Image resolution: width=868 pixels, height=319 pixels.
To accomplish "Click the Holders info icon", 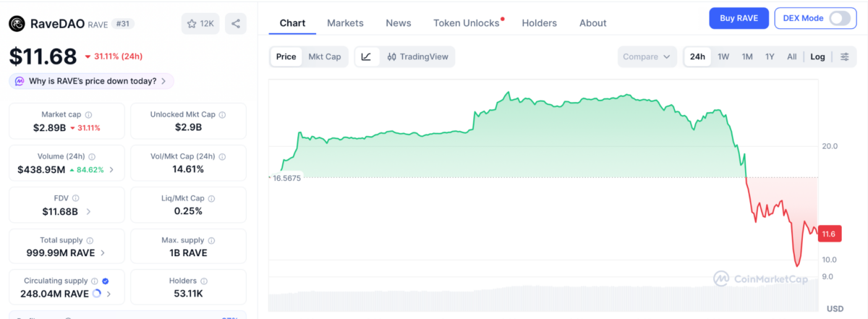I will pos(203,281).
